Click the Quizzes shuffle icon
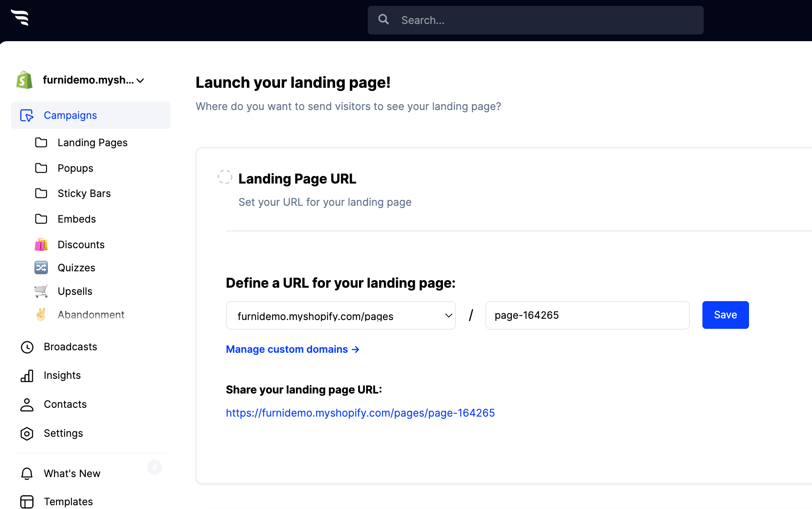This screenshot has height=509, width=812. tap(41, 268)
